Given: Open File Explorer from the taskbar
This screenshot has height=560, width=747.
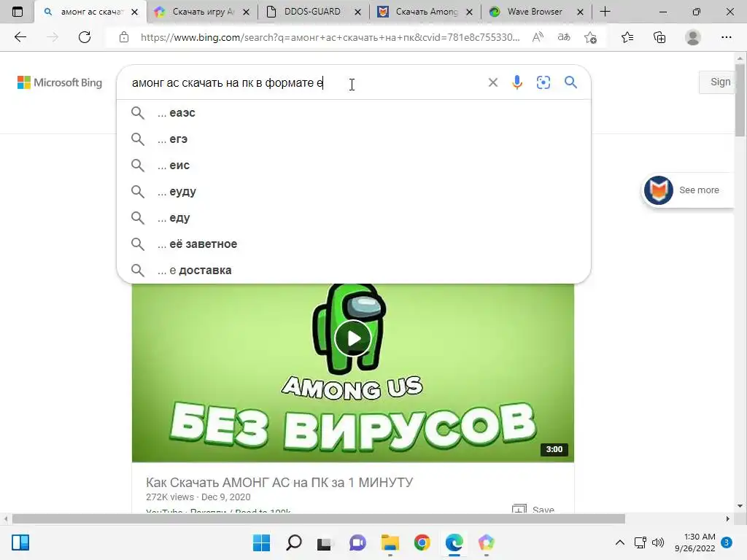Looking at the screenshot, I should point(390,542).
